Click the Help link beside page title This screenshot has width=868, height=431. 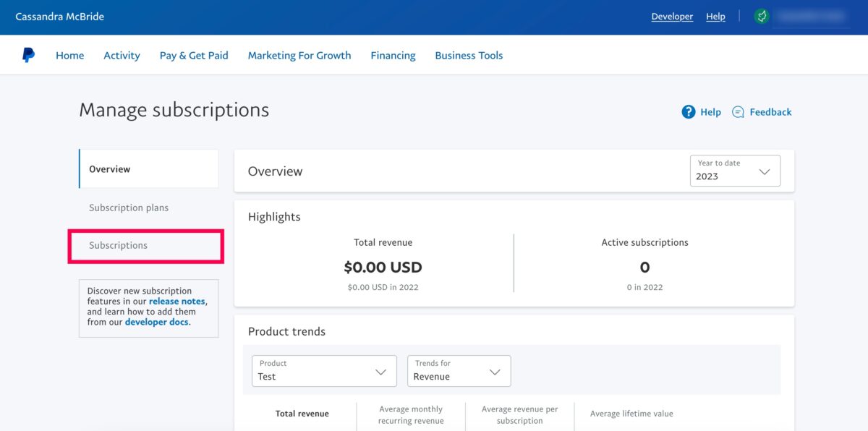[710, 112]
